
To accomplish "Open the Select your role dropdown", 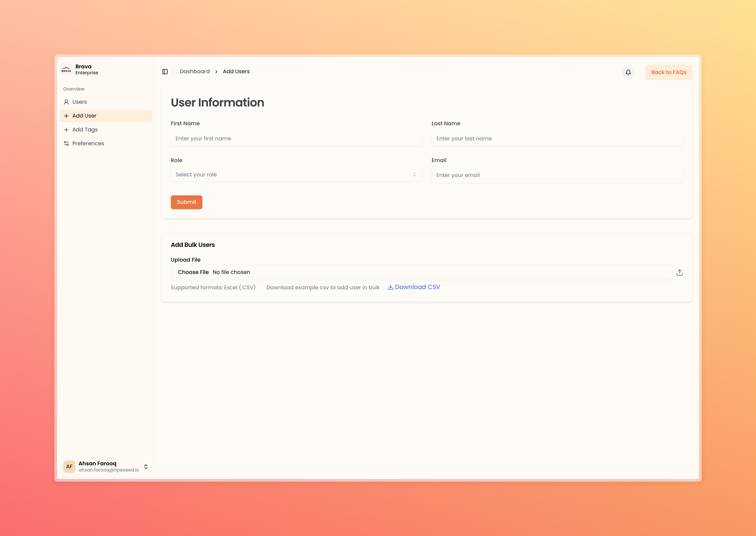I will pos(296,175).
